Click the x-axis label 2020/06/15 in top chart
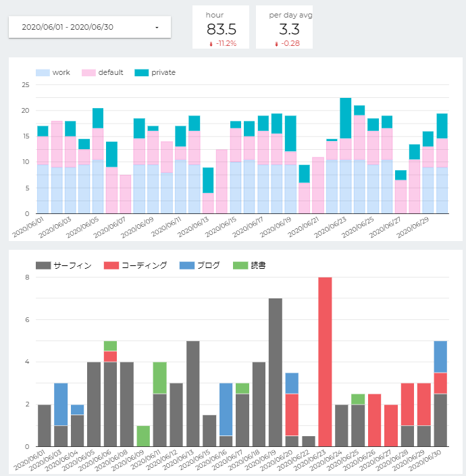Screen dimensions: 466x476 (x=220, y=228)
